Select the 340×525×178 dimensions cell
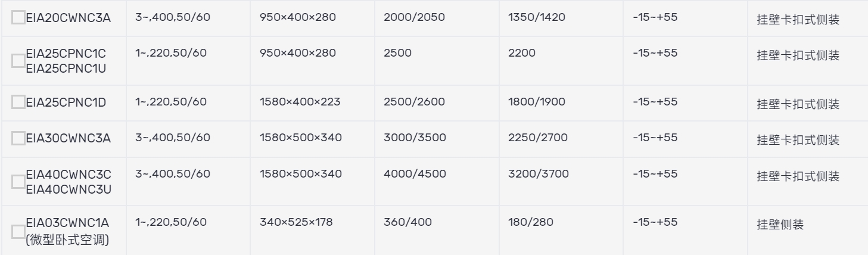The width and height of the screenshot is (868, 255). [x=312, y=230]
